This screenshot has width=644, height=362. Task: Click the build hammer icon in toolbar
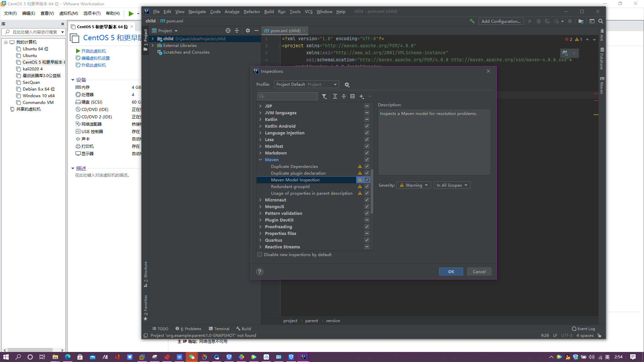(x=472, y=21)
